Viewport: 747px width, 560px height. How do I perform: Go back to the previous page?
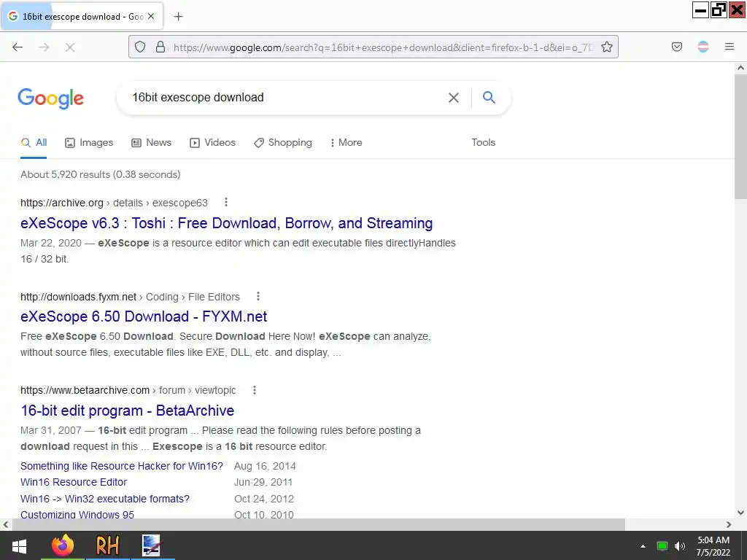(x=18, y=47)
